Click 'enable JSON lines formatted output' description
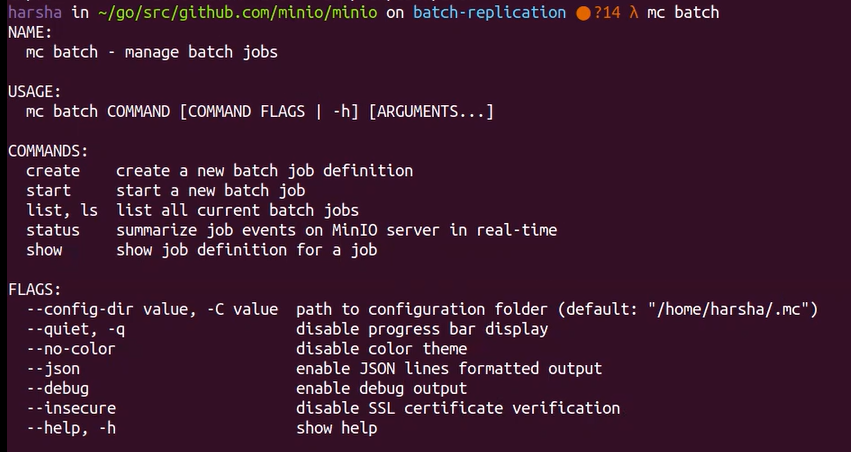Viewport: 851px width, 452px height. 449,369
